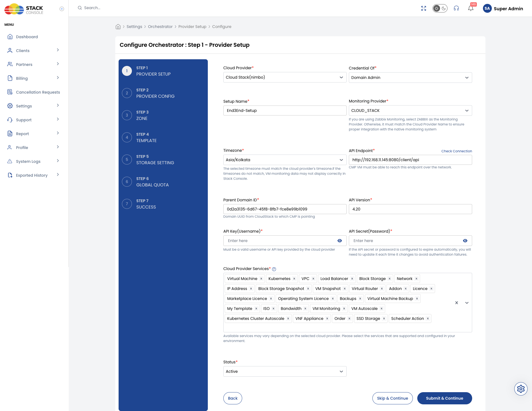
Task: Click the System Logs chevron arrow
Action: [x=58, y=161]
